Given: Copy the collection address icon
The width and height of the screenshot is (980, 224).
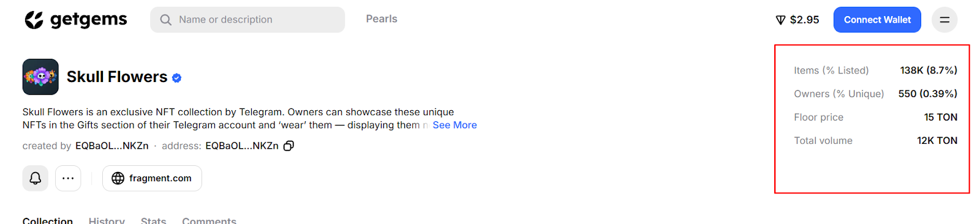Looking at the screenshot, I should coord(288,146).
